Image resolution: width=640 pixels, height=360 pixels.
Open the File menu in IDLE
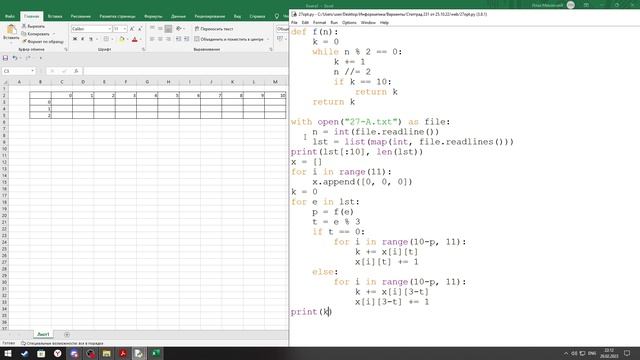point(294,22)
